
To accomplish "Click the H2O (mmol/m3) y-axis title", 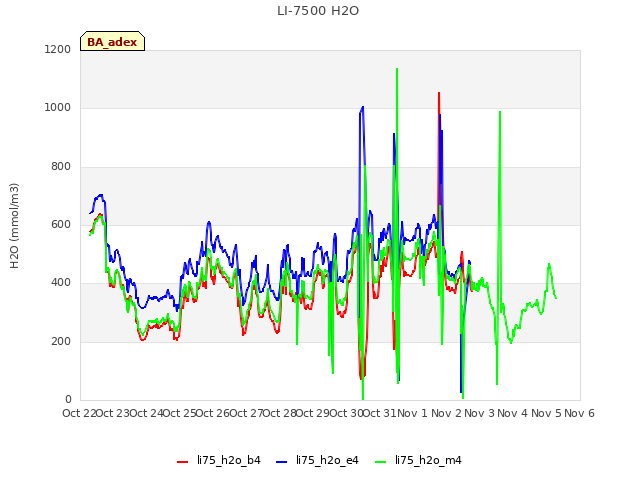I will pyautogui.click(x=14, y=226).
